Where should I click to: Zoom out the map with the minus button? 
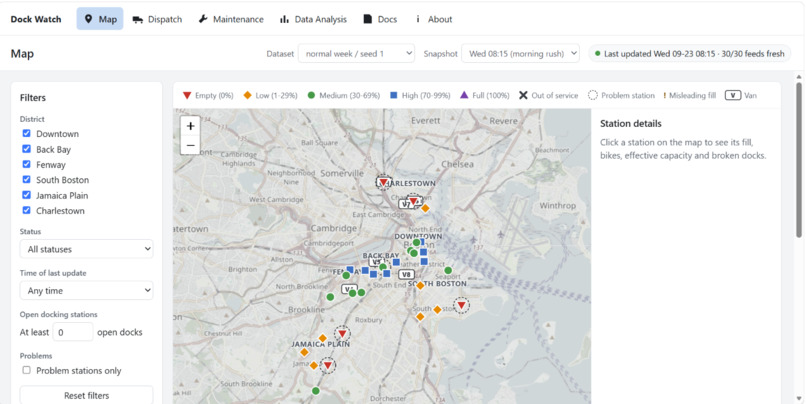click(x=190, y=145)
